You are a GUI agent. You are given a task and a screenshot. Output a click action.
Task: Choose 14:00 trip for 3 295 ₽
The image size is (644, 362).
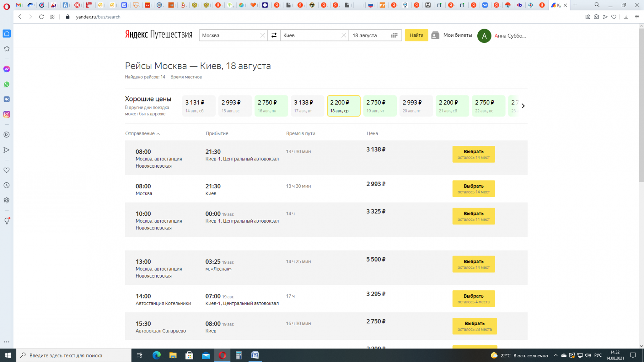click(x=474, y=299)
